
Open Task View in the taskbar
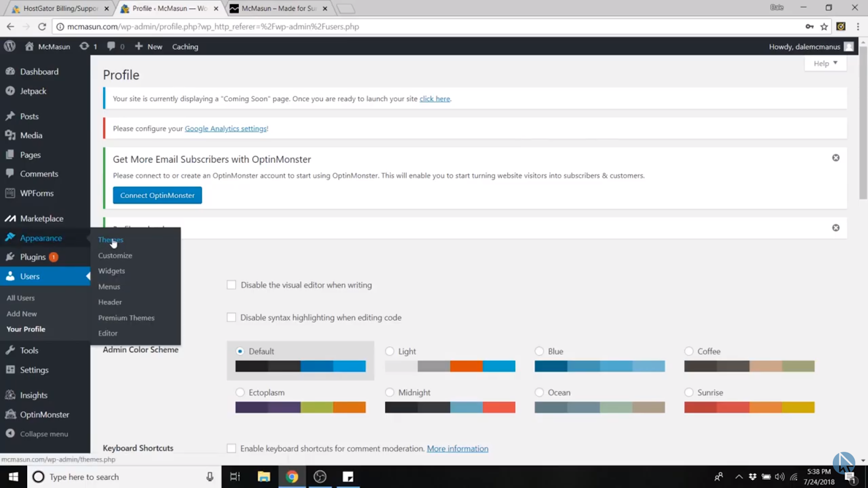click(235, 477)
